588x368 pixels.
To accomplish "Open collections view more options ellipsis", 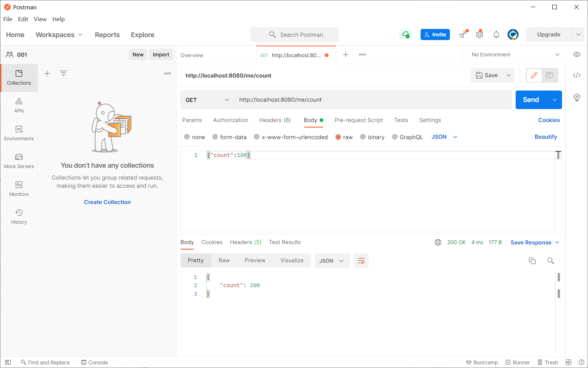I will pyautogui.click(x=167, y=73).
